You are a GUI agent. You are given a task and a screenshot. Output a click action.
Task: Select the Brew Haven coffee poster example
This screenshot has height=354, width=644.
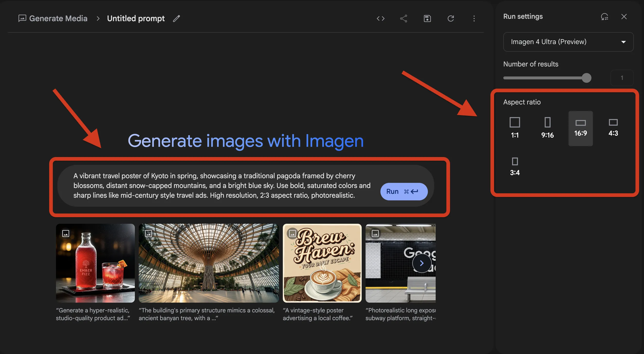click(322, 263)
